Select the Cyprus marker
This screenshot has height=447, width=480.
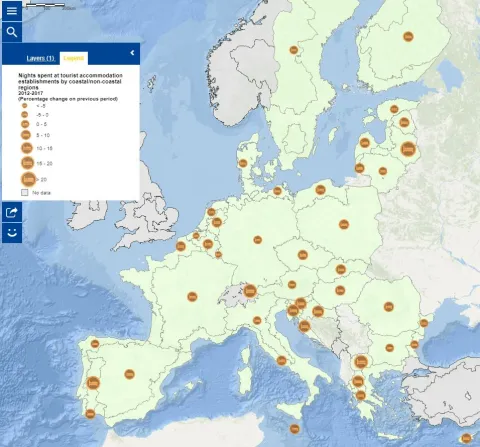coord(466,438)
